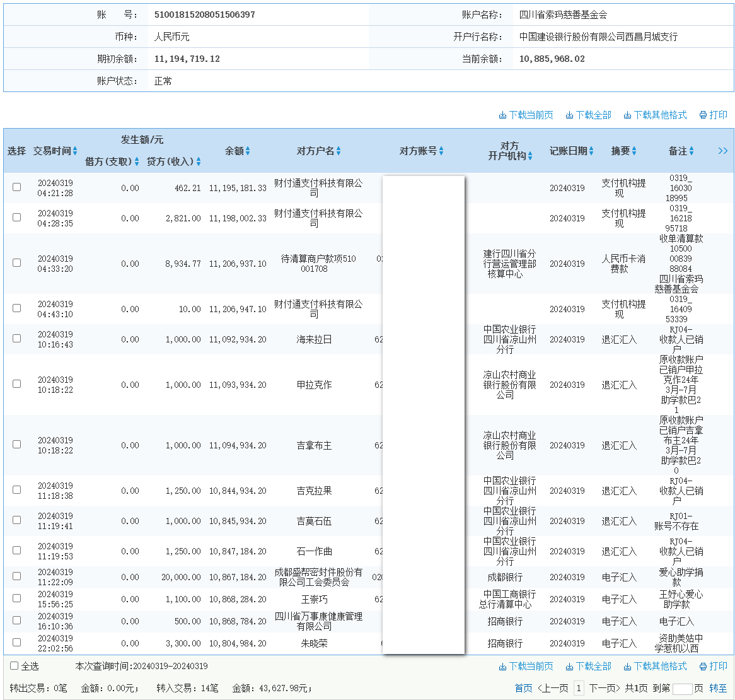Click the 20,000.00 credit amount cell

pos(181,577)
